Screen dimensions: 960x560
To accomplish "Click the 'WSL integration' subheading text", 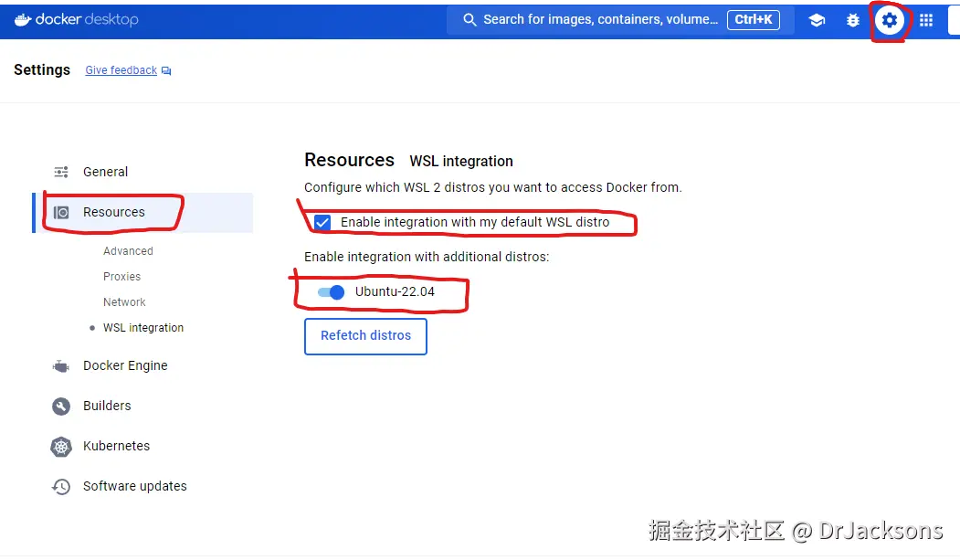I will 461,162.
